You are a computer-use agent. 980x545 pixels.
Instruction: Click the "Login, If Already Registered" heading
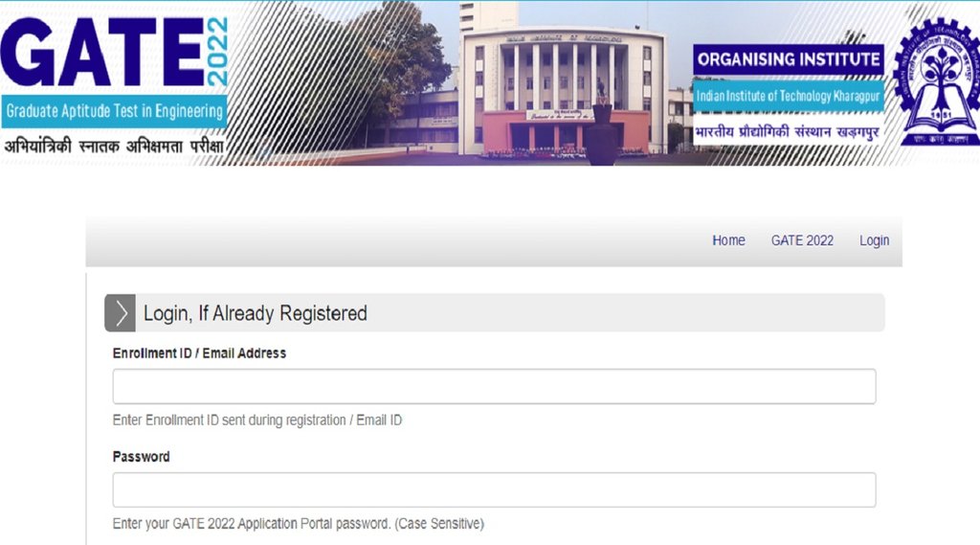[x=256, y=313]
